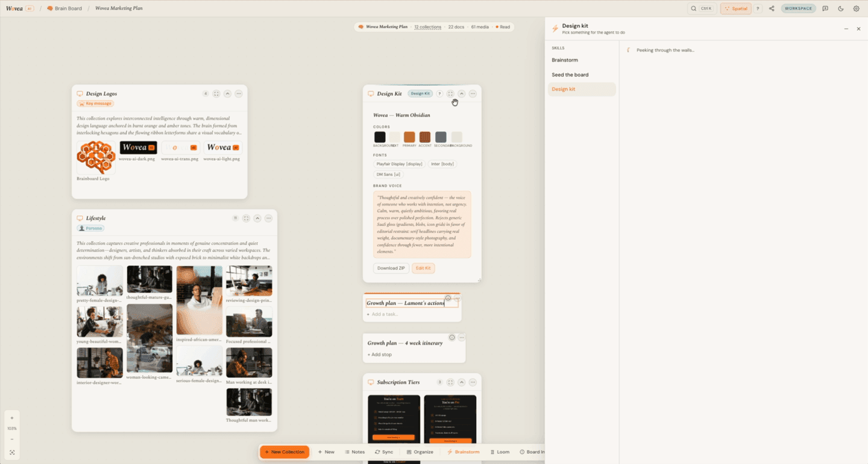Close the Design kit agent panel
The width and height of the screenshot is (868, 464).
click(858, 29)
